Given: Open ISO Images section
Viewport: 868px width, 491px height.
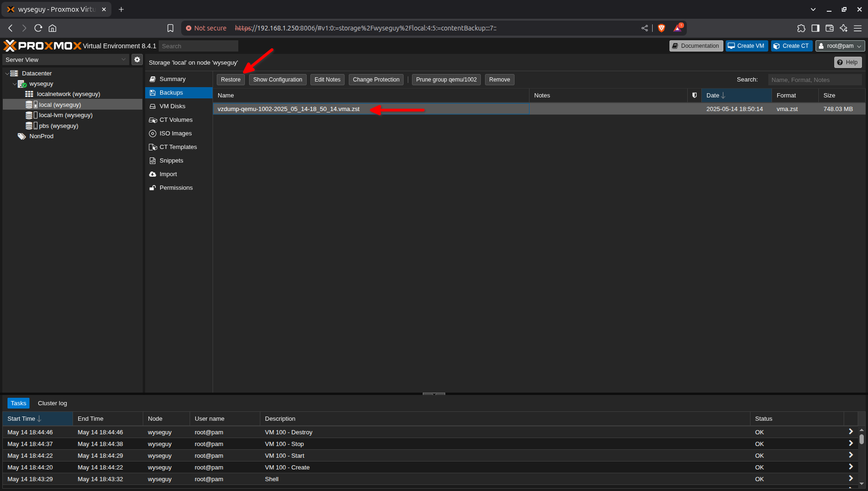Looking at the screenshot, I should point(179,134).
